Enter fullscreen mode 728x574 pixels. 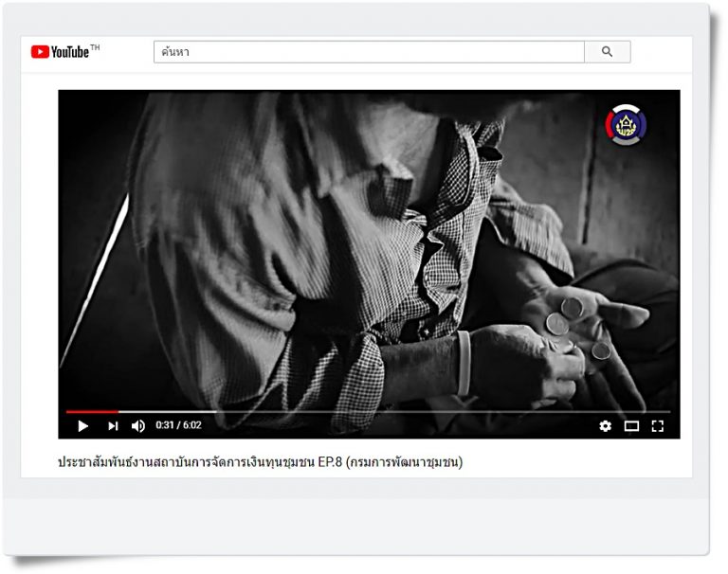[x=658, y=426]
